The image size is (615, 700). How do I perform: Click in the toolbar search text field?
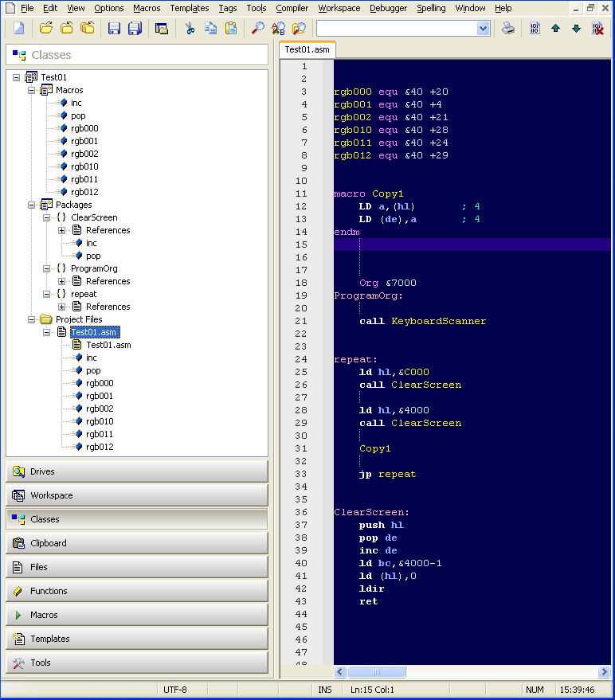tap(397, 29)
